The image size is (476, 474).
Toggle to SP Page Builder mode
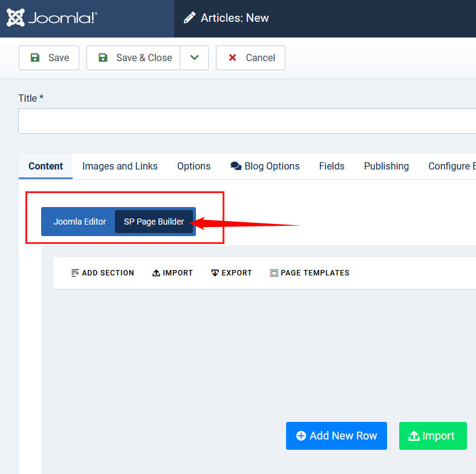click(x=154, y=222)
